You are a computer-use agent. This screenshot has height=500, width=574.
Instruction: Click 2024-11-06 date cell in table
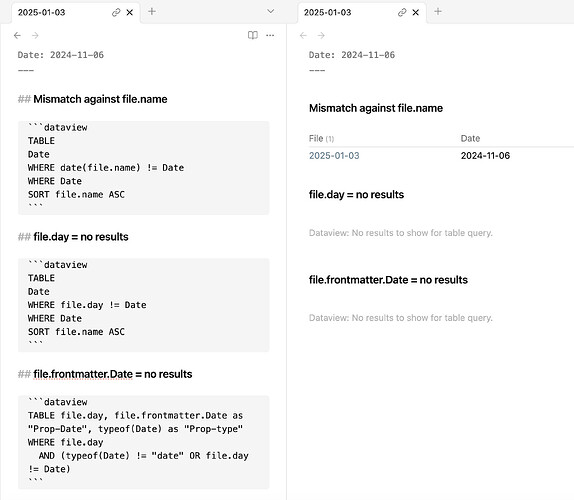pos(485,156)
